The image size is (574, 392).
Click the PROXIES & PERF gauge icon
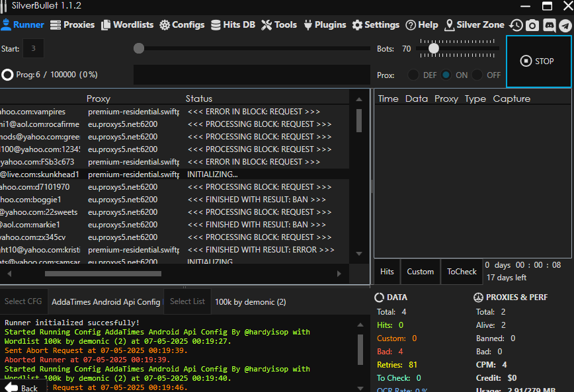click(478, 297)
